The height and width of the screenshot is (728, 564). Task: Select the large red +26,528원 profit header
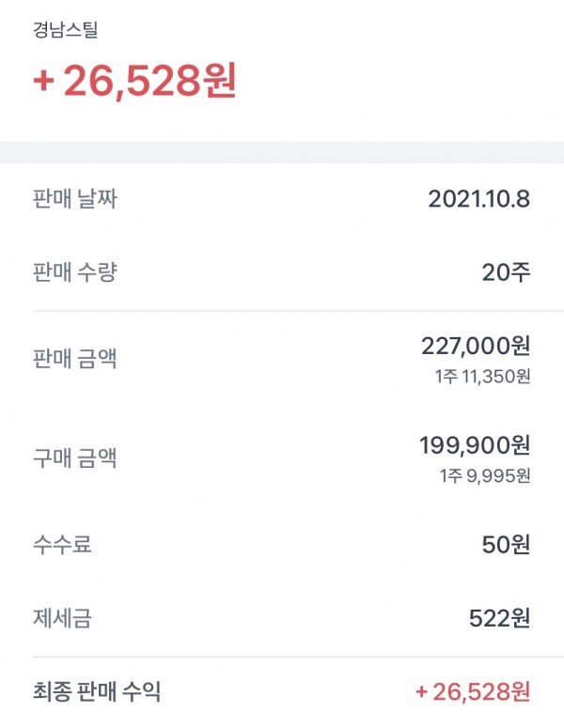pos(134,82)
